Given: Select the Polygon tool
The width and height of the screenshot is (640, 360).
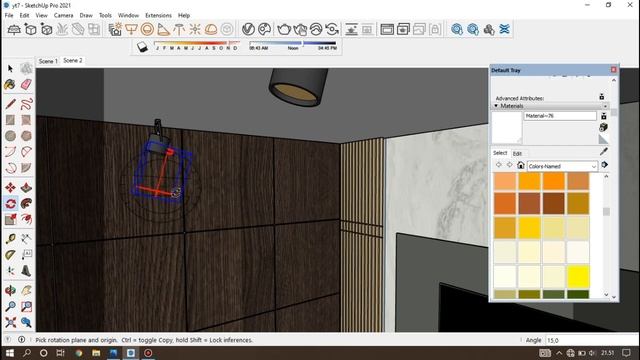Looking at the screenshot, I should [26, 136].
